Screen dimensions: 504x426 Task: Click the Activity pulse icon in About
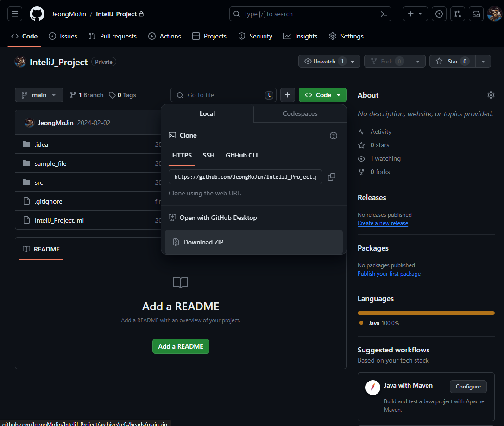(361, 132)
